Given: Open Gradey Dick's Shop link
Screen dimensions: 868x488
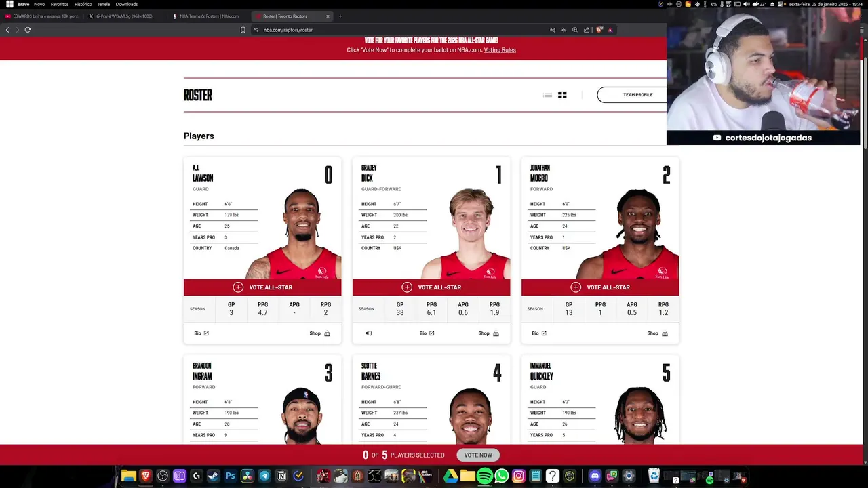Looking at the screenshot, I should 489,333.
